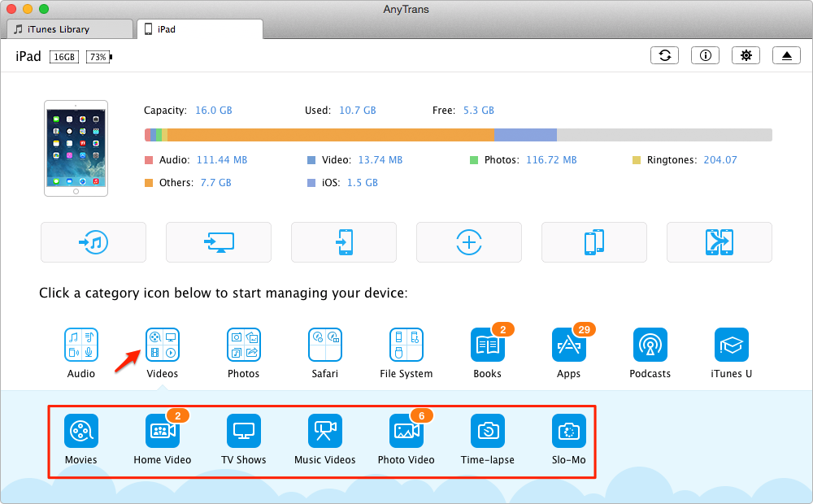Click the Others size 7.7 GB
Screen dimensions: 813x504
coord(216,183)
